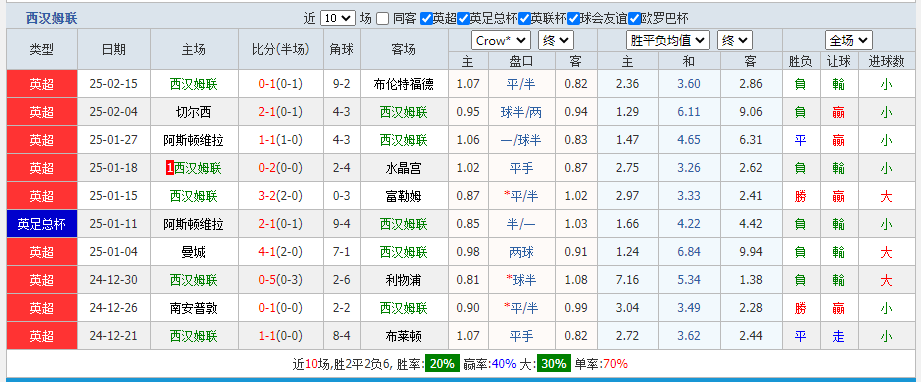Click the 胜 result in the 富勒姆 row

coord(800,196)
